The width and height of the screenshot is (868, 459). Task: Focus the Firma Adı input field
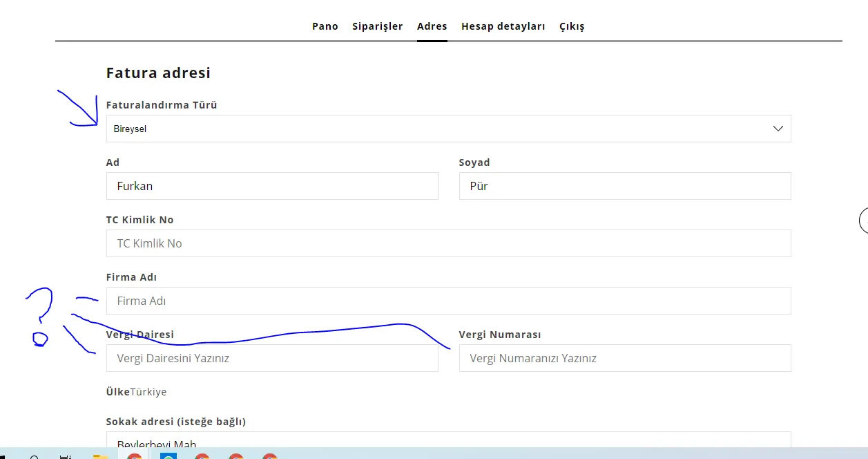(x=449, y=301)
